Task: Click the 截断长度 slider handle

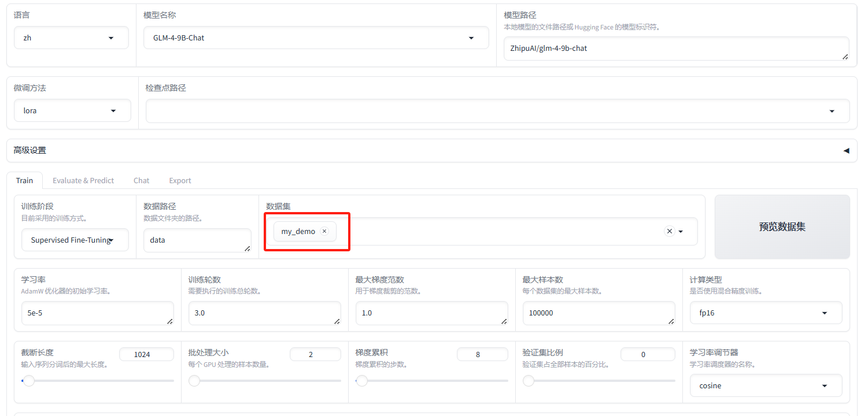Action: click(x=28, y=381)
